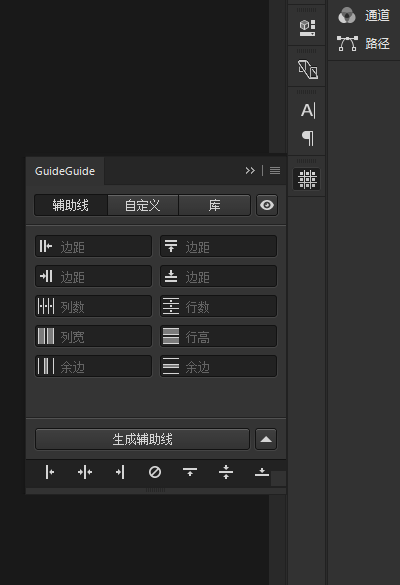Viewport: 400px width, 585px height.
Task: Add vertical midpoint guide icon
Action: [x=85, y=472]
